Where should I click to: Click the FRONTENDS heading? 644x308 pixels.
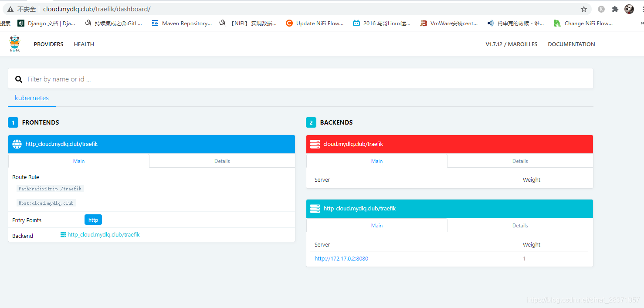tap(41, 122)
